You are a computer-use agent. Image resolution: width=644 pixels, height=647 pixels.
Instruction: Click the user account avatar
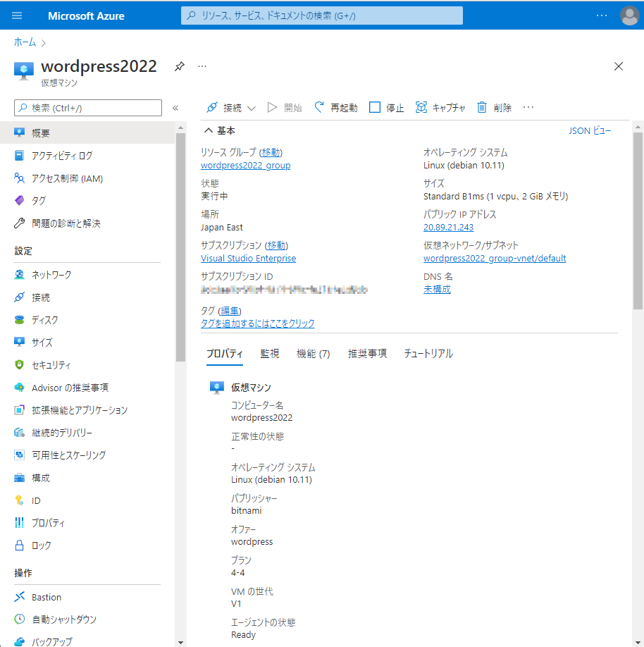[x=630, y=16]
